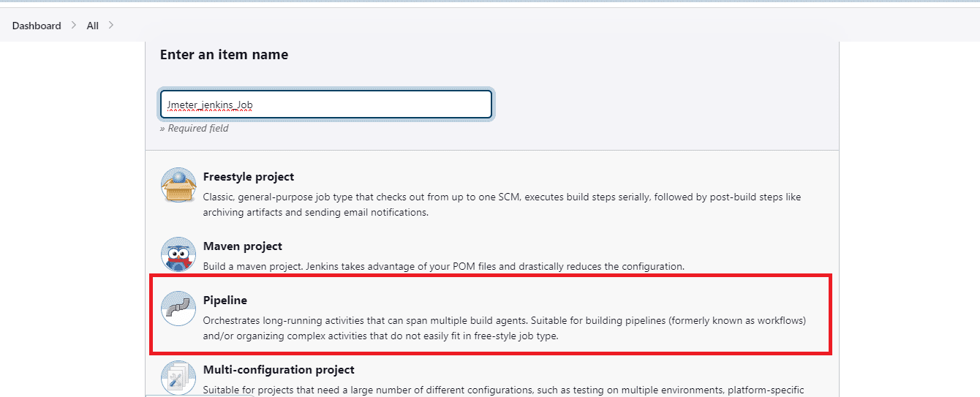Click the Multi-configuration project tools icon
Image resolution: width=980 pixels, height=397 pixels.
pos(178,377)
